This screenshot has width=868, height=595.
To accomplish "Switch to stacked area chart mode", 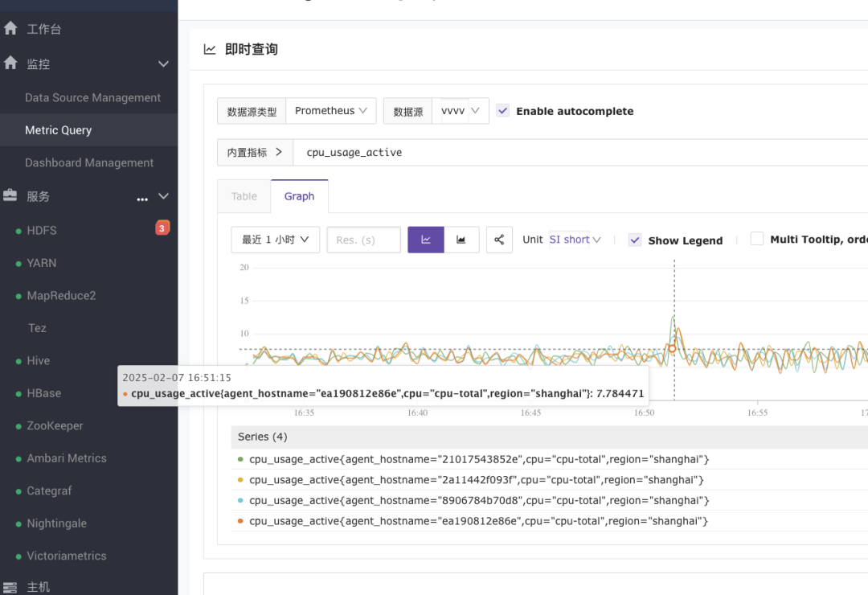I will 461,240.
